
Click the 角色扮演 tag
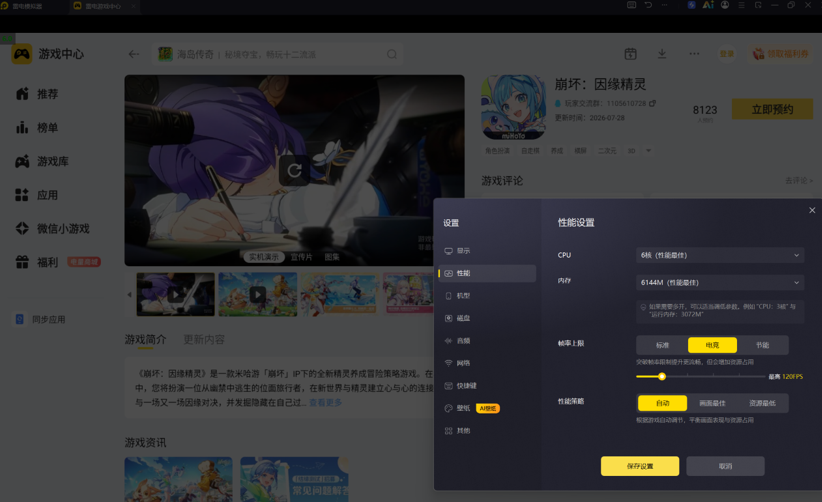coord(497,151)
